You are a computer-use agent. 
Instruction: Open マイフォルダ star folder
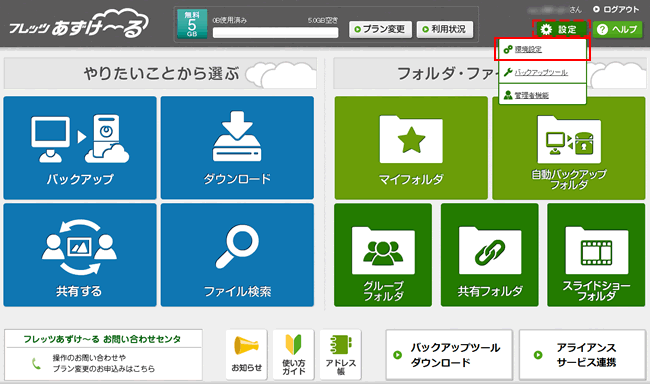[411, 148]
